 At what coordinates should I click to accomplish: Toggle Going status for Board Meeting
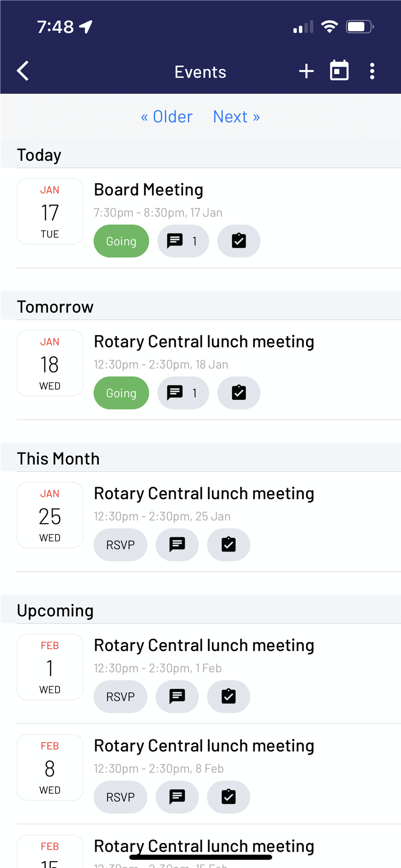click(x=121, y=241)
